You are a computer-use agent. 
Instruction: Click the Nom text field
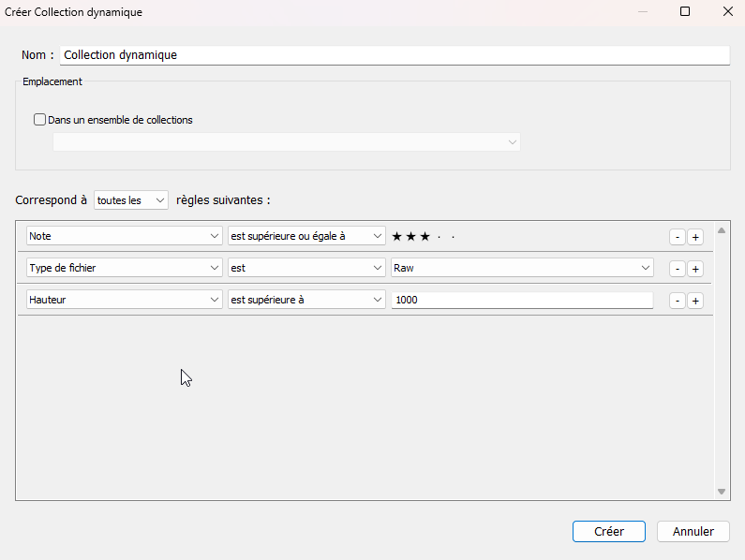[394, 55]
